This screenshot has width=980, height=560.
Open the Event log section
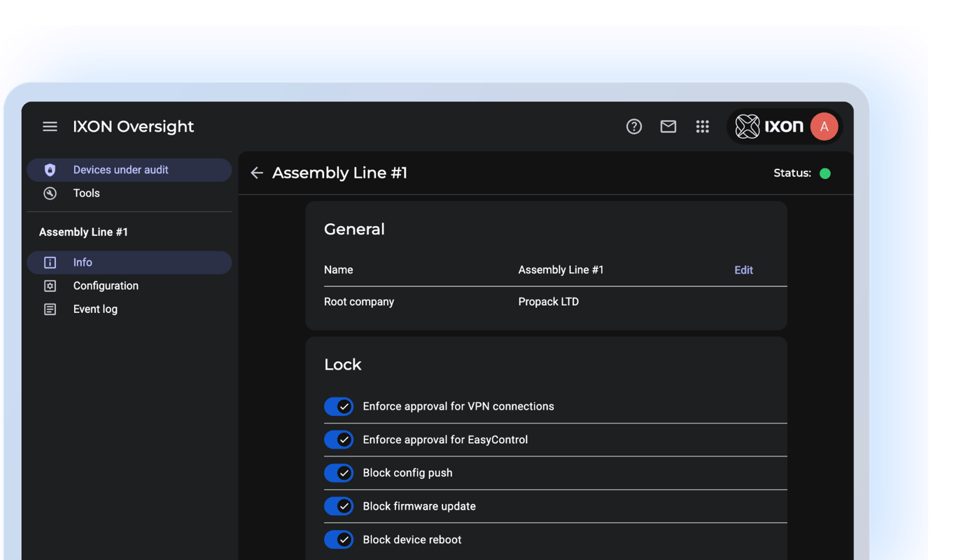[129, 309]
